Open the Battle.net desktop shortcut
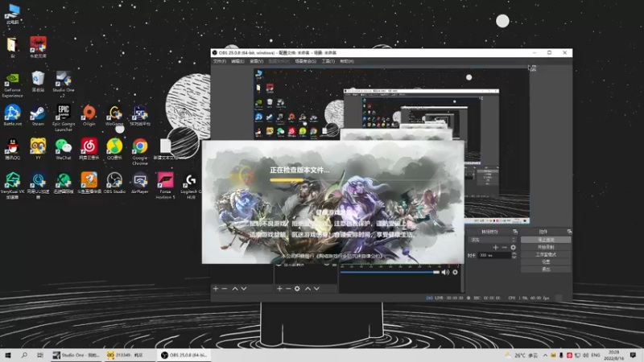This screenshot has height=362, width=644. click(12, 115)
